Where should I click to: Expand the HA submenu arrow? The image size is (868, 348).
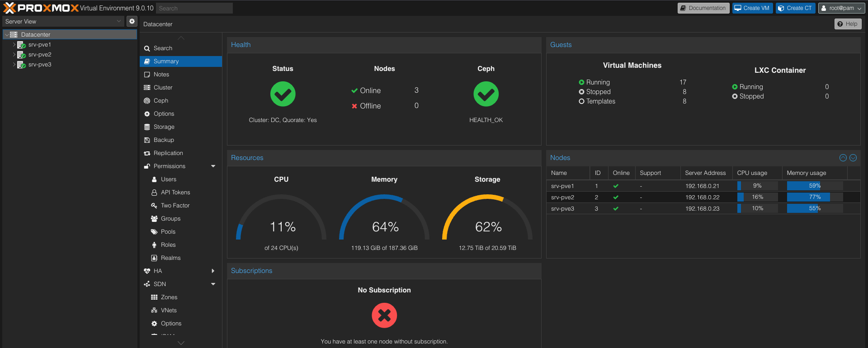pos(213,271)
